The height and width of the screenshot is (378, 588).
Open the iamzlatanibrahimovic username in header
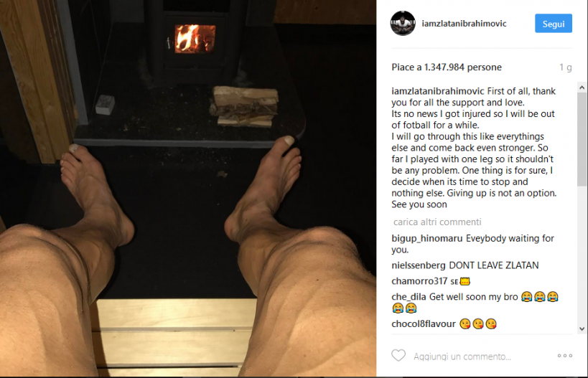point(464,24)
